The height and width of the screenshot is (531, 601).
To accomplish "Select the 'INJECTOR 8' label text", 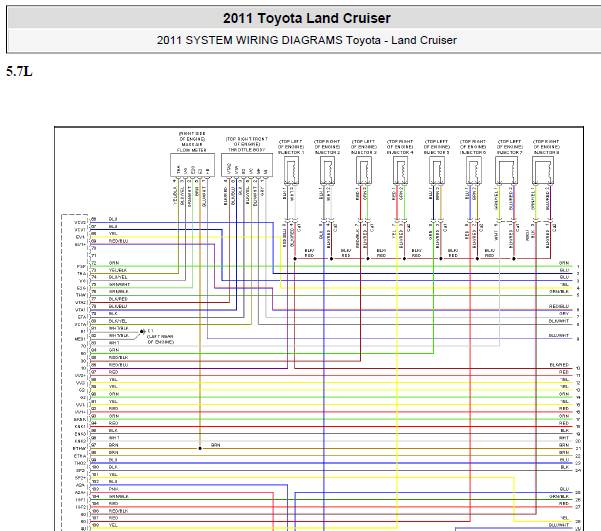I will (x=547, y=153).
